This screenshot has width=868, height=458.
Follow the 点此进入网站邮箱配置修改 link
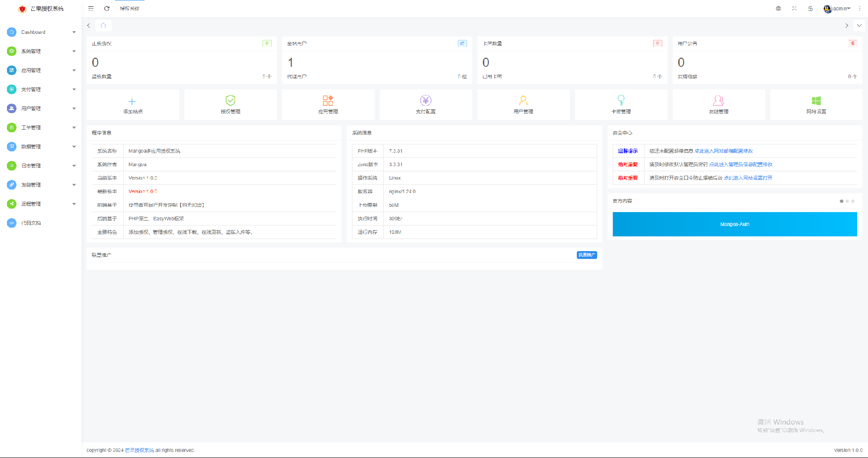(723, 151)
